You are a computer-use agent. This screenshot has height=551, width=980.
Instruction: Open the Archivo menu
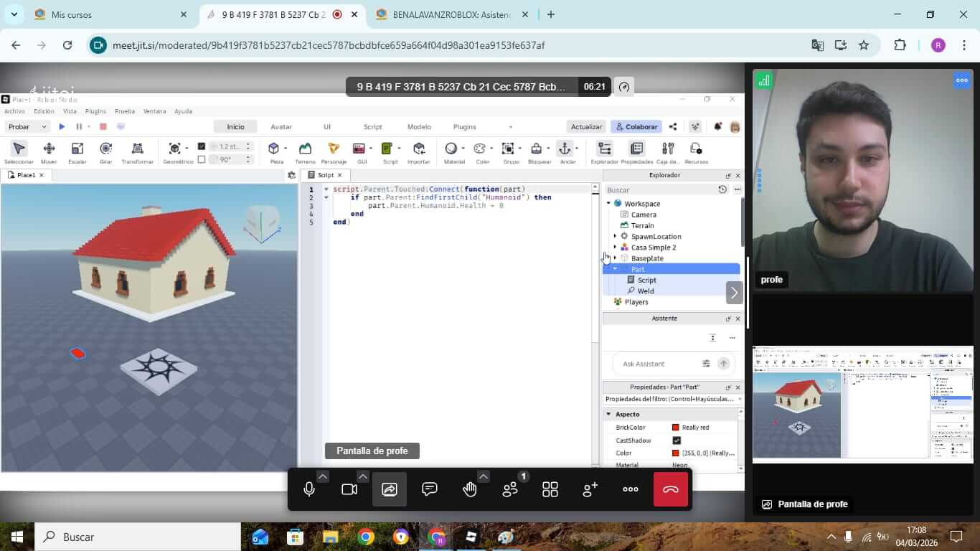pyautogui.click(x=14, y=111)
